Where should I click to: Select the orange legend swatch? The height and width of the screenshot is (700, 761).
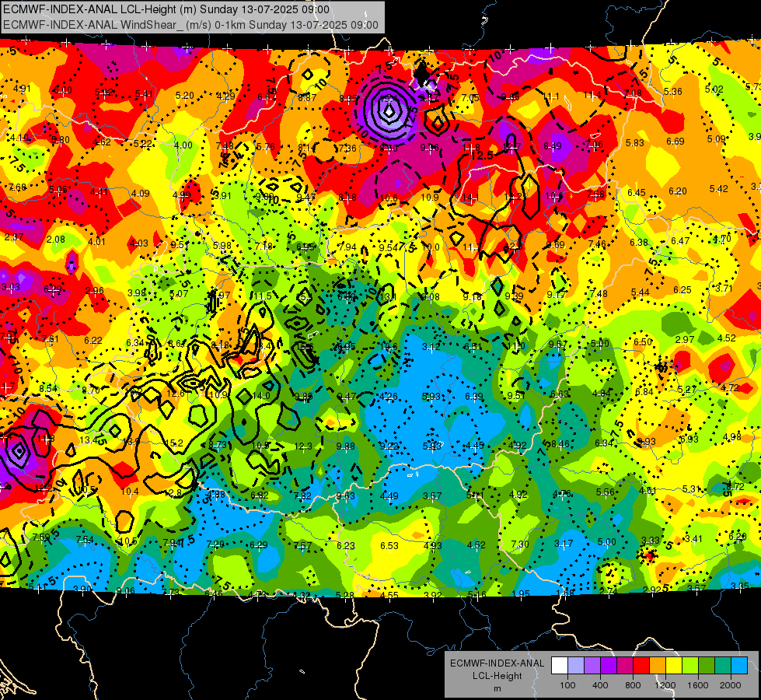click(658, 666)
